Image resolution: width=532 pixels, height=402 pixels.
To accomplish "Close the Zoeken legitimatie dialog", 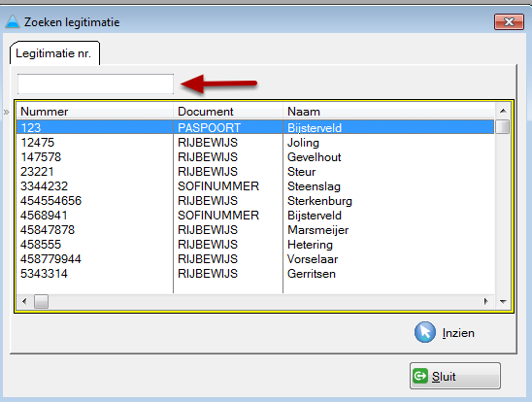I will [509, 22].
